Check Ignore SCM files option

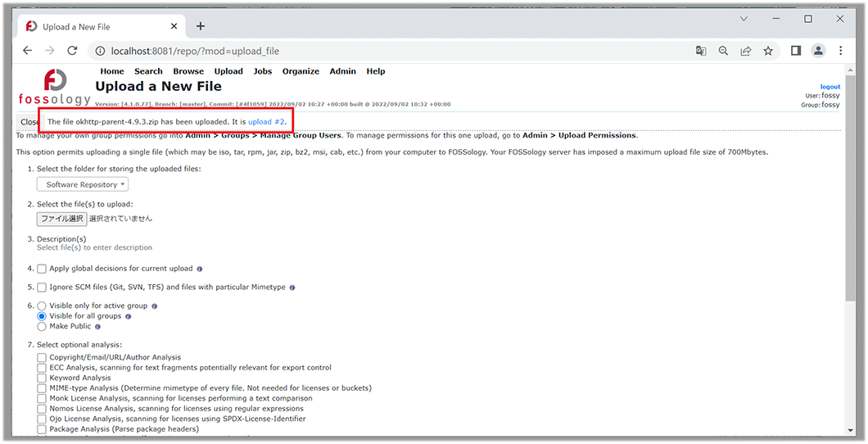42,288
